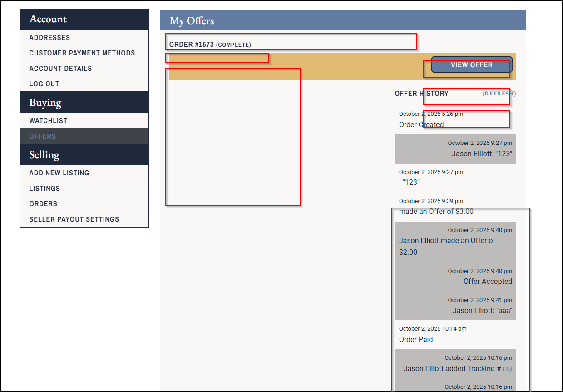The width and height of the screenshot is (563, 392).
Task: Refresh the offer history
Action: (x=499, y=94)
